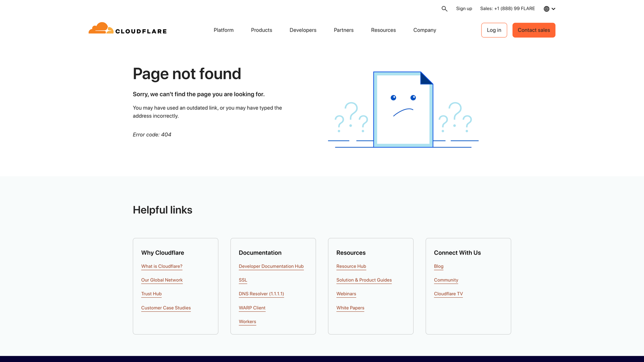Open the language selector globe icon

(x=546, y=8)
